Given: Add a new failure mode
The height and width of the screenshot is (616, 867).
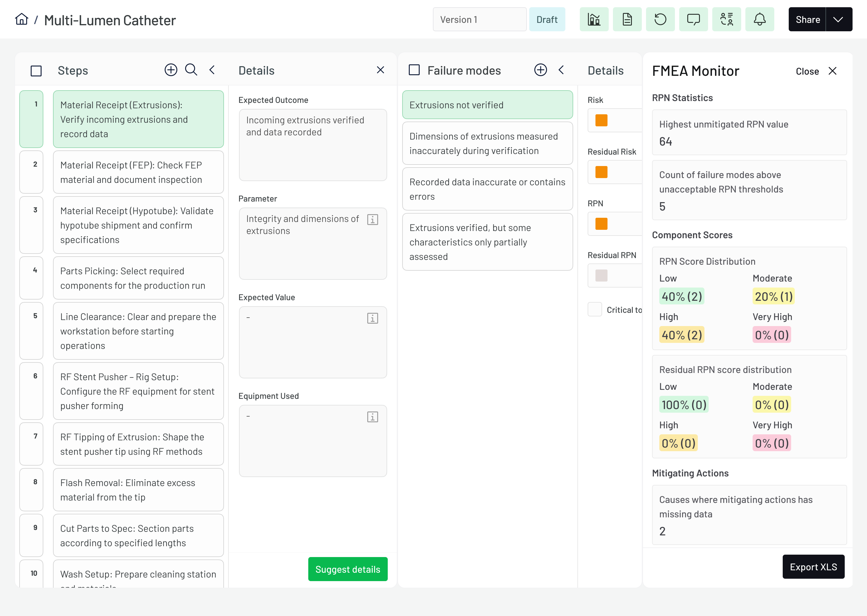Looking at the screenshot, I should point(540,70).
